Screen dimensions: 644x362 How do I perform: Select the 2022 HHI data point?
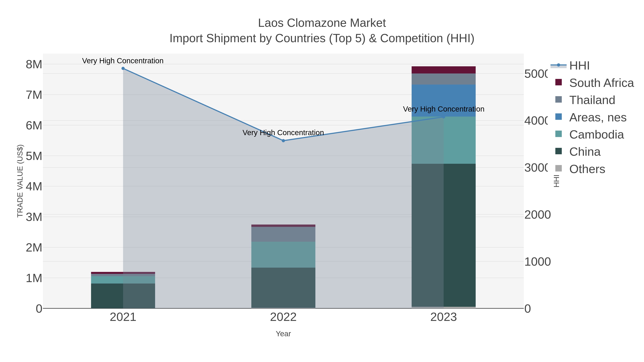(x=283, y=141)
